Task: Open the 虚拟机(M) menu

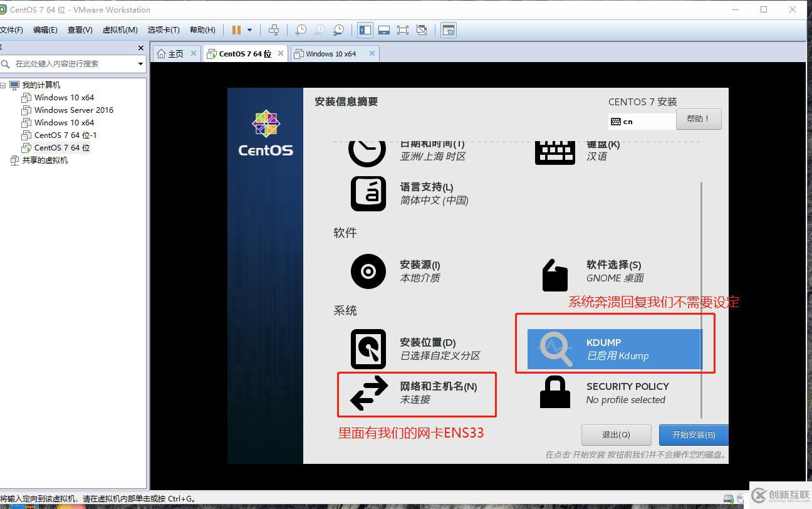Action: [120, 30]
